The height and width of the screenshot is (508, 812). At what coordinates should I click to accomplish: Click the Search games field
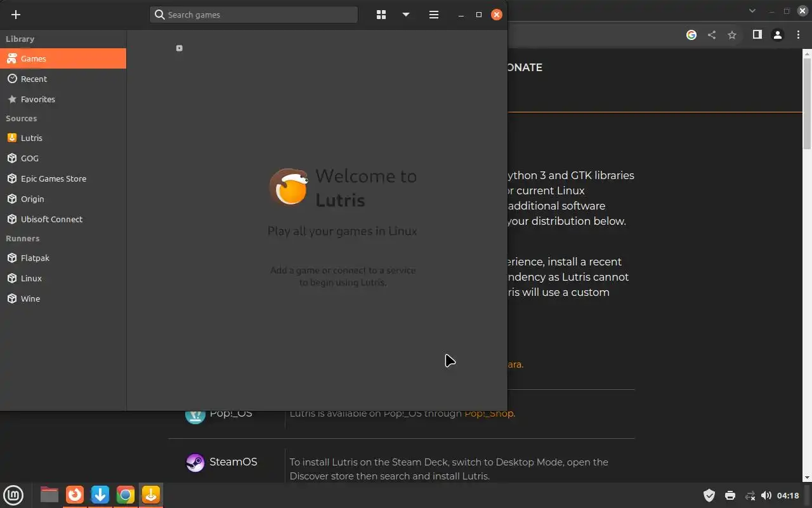click(x=254, y=15)
